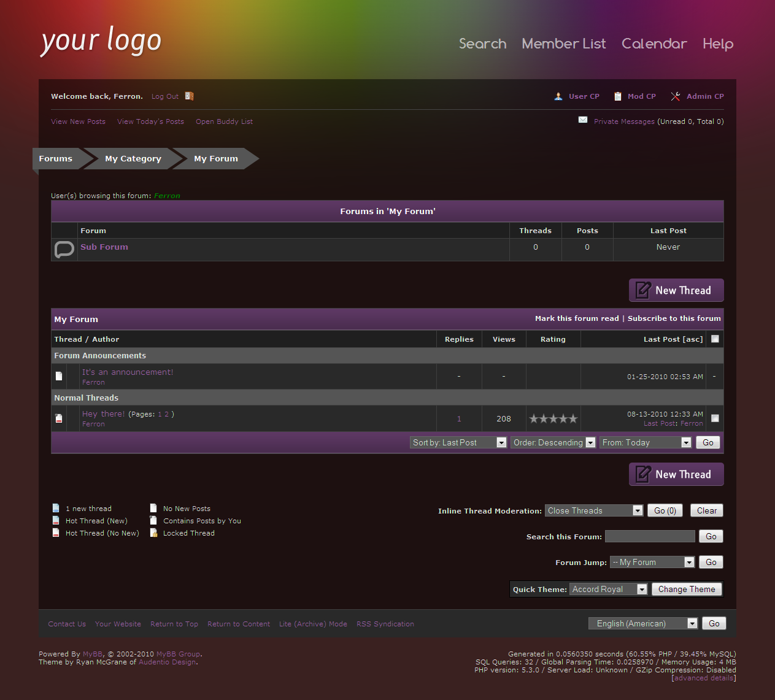Open Member List in top navigation

click(563, 44)
